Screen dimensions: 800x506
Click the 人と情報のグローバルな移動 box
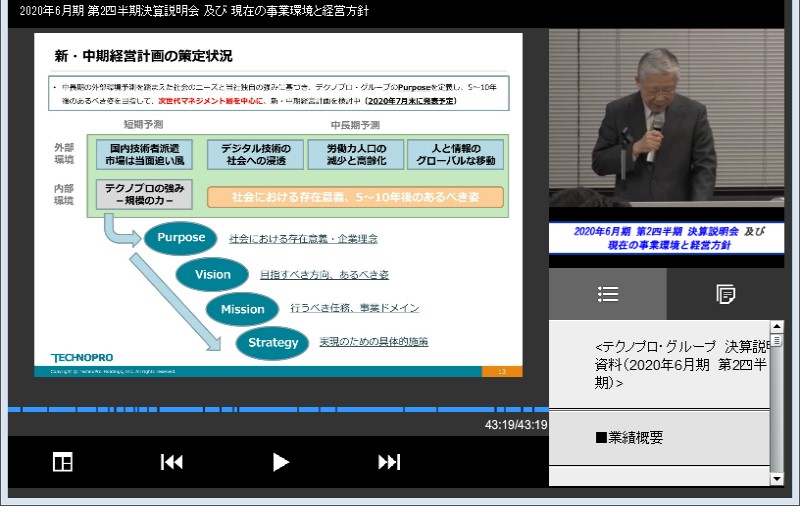pyautogui.click(x=456, y=155)
